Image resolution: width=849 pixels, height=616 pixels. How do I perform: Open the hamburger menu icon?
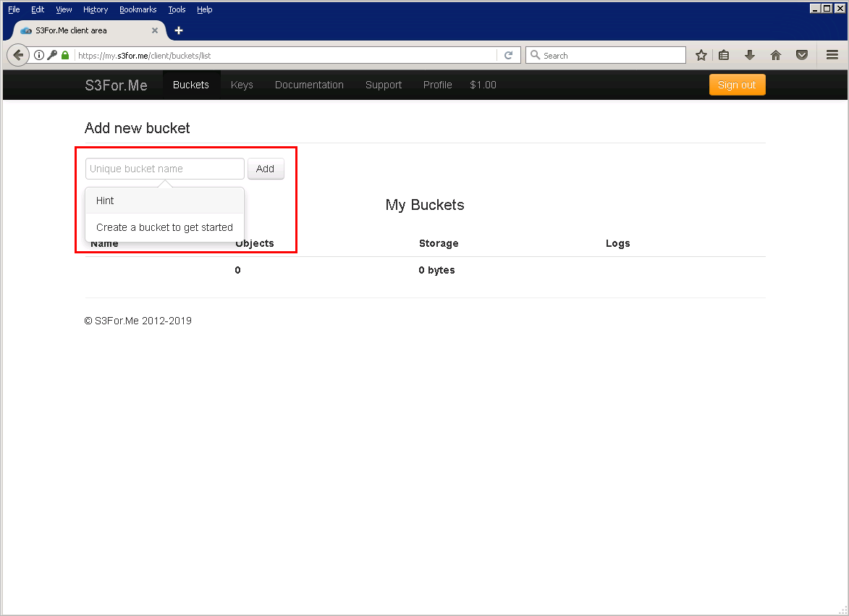832,55
